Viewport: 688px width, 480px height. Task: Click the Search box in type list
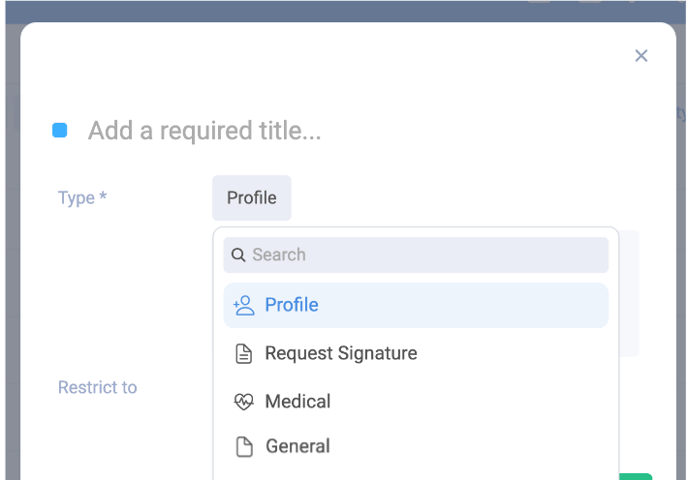pos(416,255)
